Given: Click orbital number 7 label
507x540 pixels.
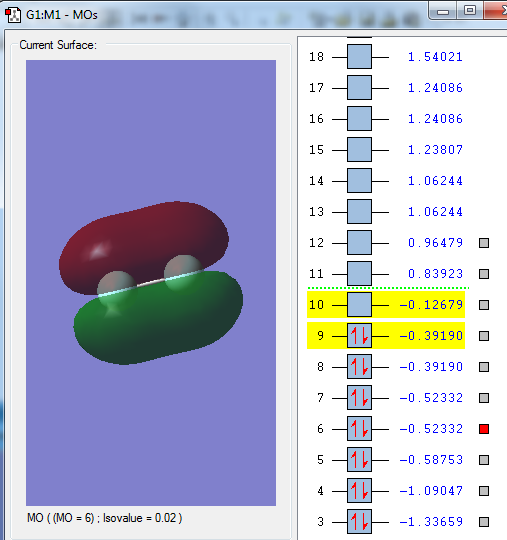Looking at the screenshot, I should [x=320, y=398].
